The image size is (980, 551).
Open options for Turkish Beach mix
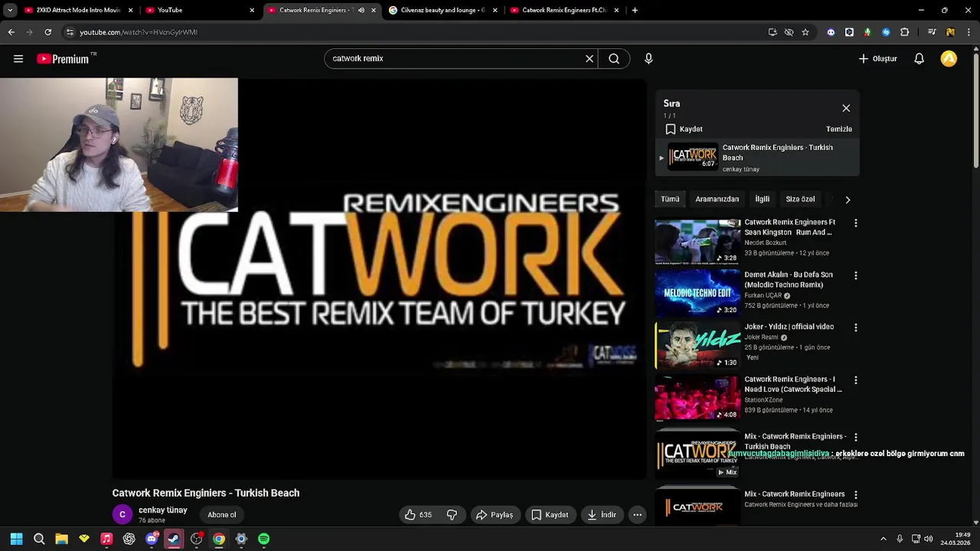click(x=856, y=438)
